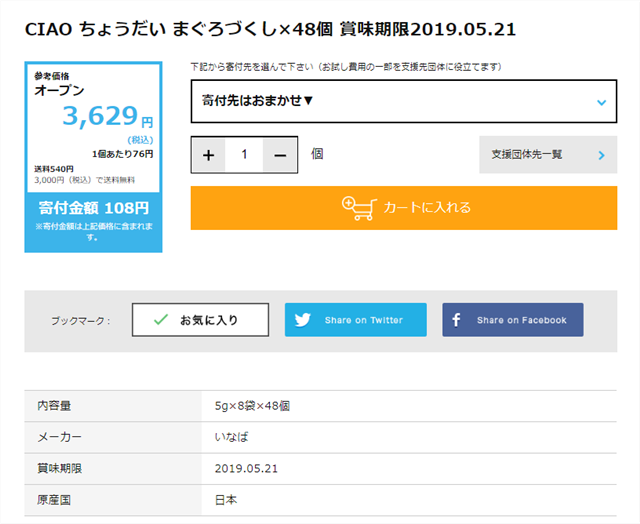Open the 寄付先はおまかせ donation destination dropdown
640x524 pixels.
click(x=404, y=101)
